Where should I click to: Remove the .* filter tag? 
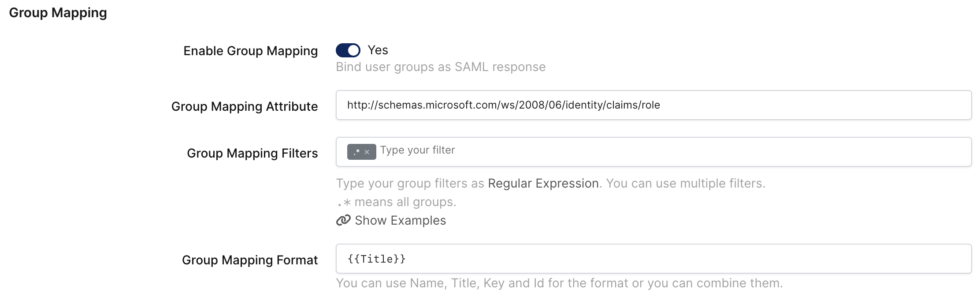click(367, 152)
